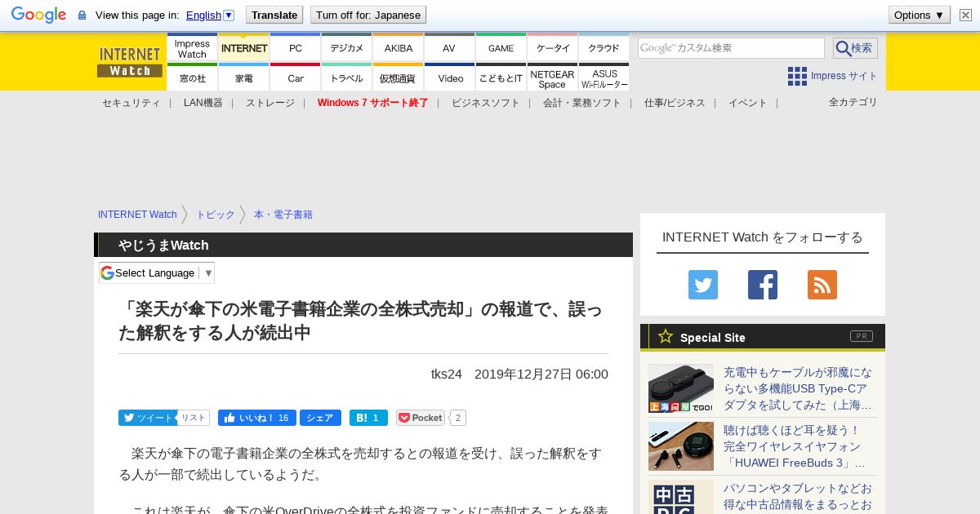Open 中古PC article thumbnail
Image resolution: width=980 pixels, height=514 pixels.
point(681,497)
